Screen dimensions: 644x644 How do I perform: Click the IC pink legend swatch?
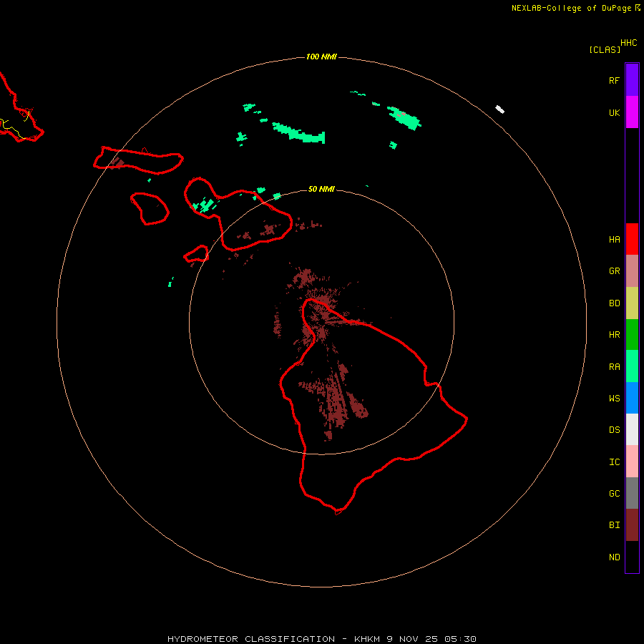pyautogui.click(x=632, y=462)
